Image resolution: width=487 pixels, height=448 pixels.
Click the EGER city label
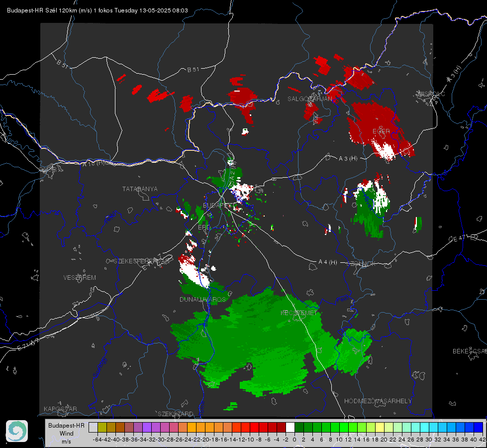tap(381, 131)
